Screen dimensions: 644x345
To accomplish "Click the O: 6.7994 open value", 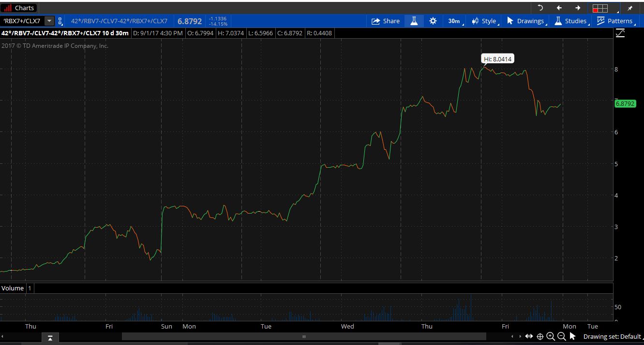I will click(x=200, y=33).
